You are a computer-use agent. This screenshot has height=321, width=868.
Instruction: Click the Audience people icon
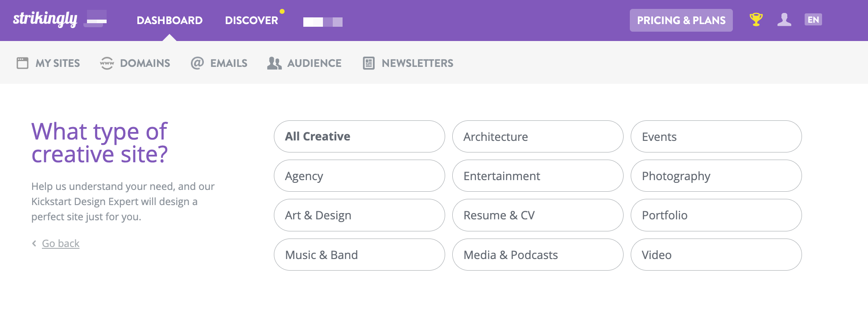click(x=274, y=63)
